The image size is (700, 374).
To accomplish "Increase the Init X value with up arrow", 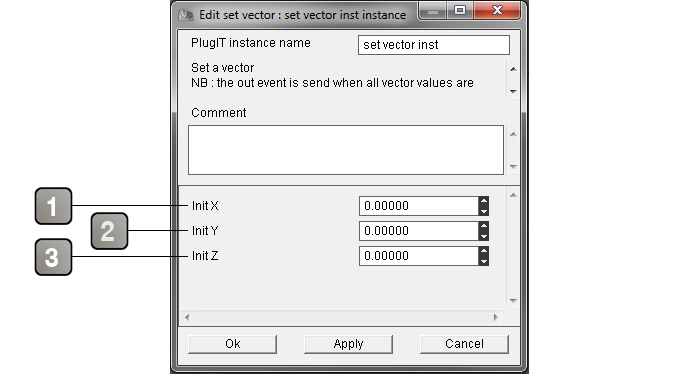I will 483,201.
